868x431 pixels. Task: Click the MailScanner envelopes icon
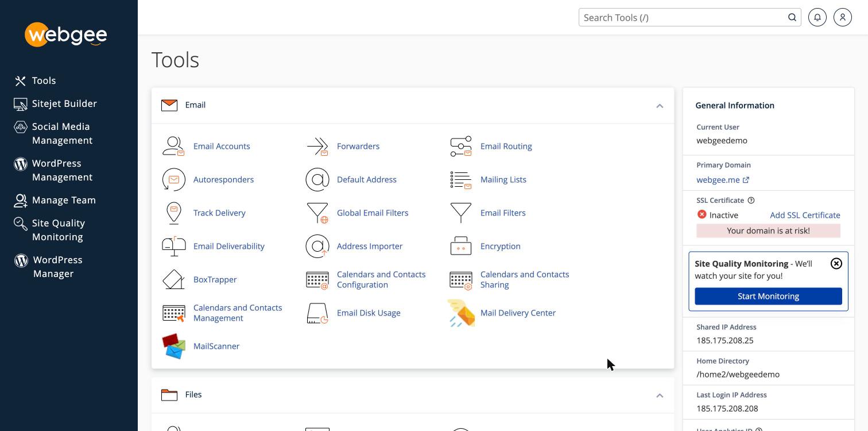tap(173, 346)
